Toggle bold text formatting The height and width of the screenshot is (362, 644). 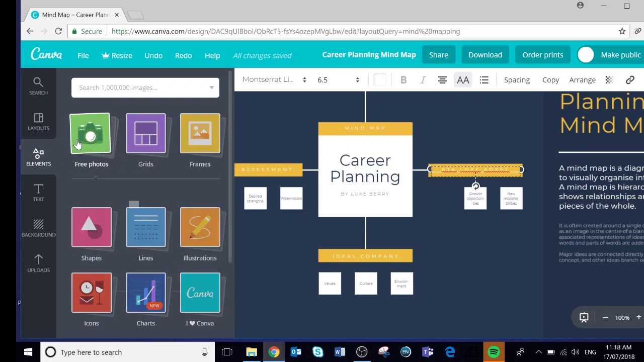404,80
